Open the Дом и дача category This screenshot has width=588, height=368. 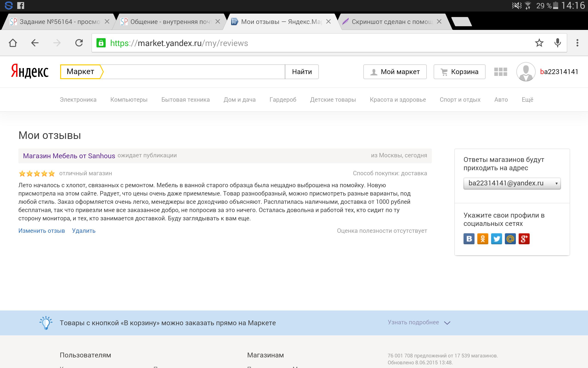[240, 100]
